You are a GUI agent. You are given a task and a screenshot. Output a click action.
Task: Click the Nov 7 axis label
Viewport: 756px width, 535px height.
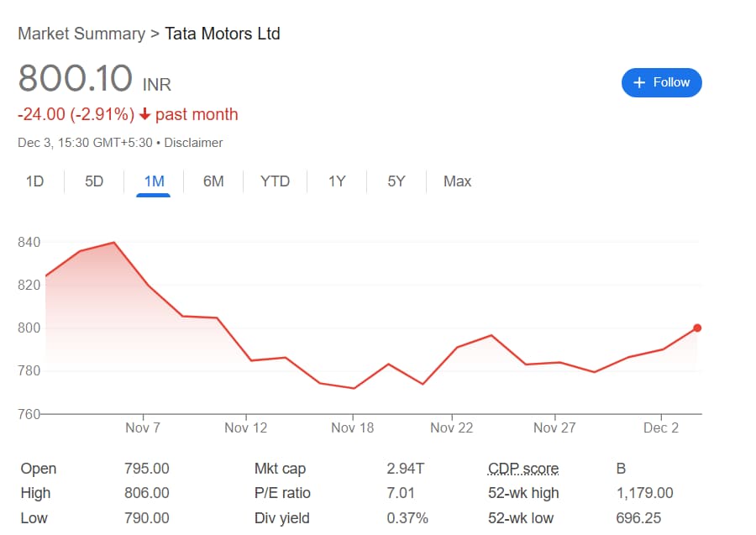(143, 427)
